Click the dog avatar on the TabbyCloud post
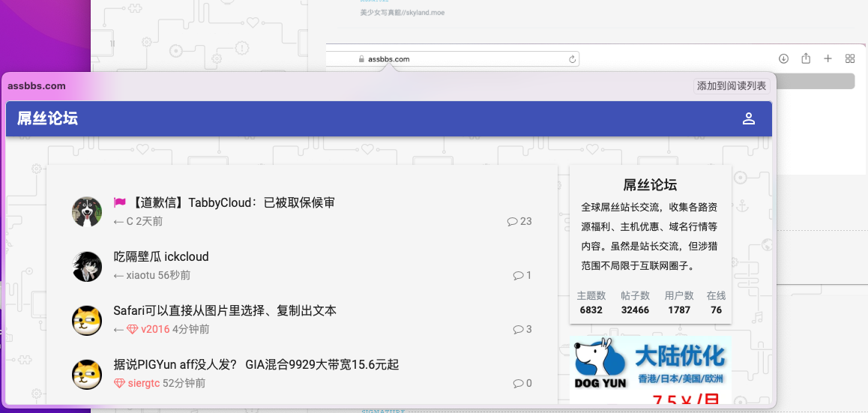Screen dimensions: 868x413 click(87, 212)
